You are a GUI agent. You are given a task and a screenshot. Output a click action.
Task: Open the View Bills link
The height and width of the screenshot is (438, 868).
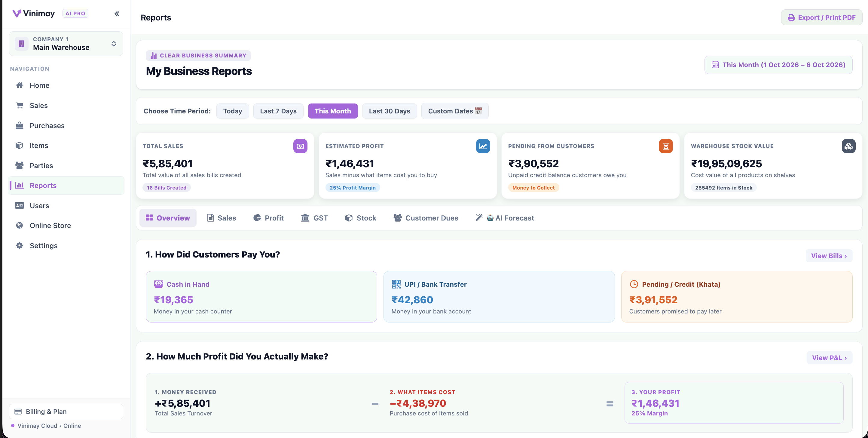pyautogui.click(x=829, y=256)
